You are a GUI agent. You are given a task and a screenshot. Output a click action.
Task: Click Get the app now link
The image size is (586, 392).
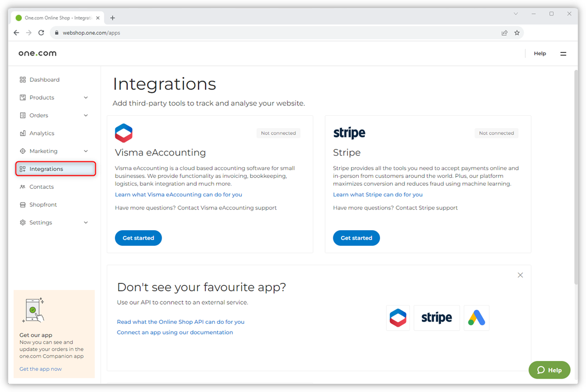[x=40, y=369]
